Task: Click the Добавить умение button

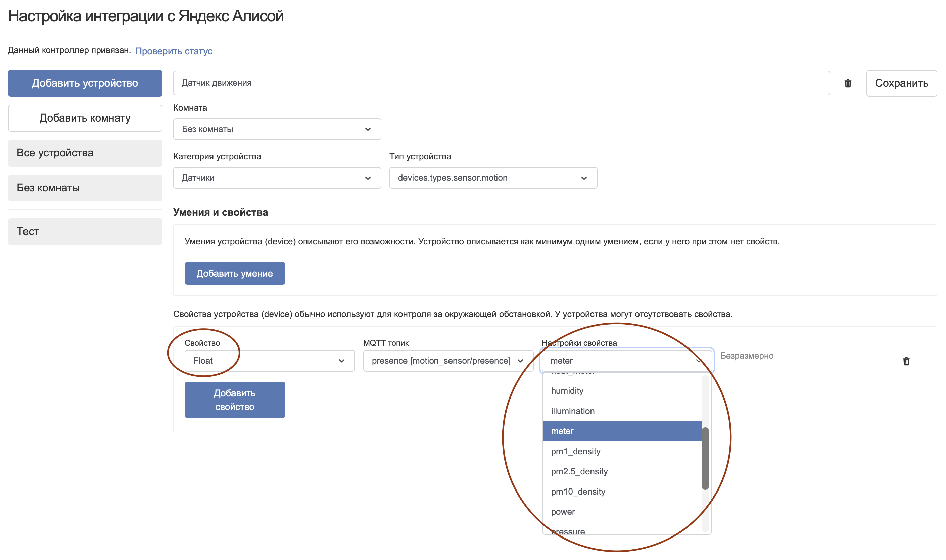Action: (x=234, y=273)
